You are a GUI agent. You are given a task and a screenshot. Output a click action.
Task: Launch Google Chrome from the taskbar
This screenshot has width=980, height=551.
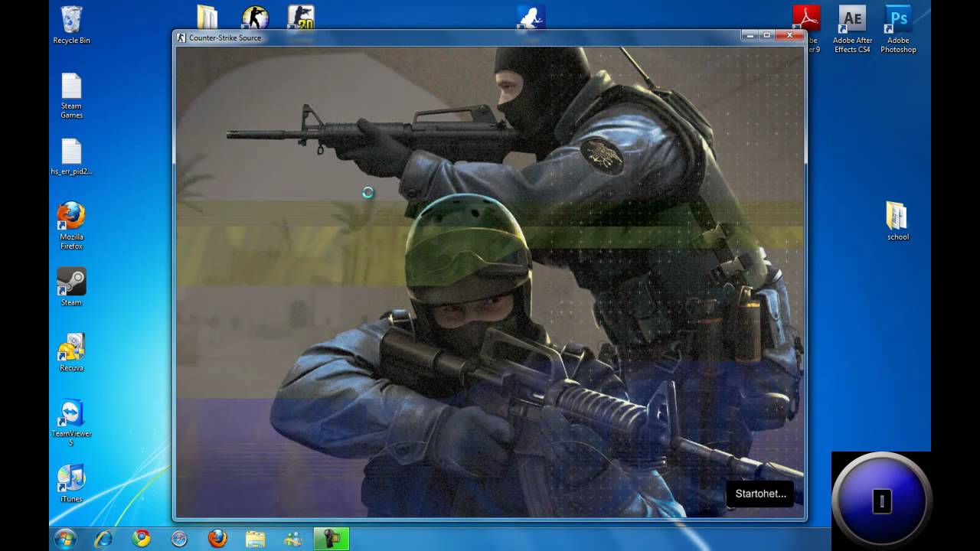(x=141, y=539)
